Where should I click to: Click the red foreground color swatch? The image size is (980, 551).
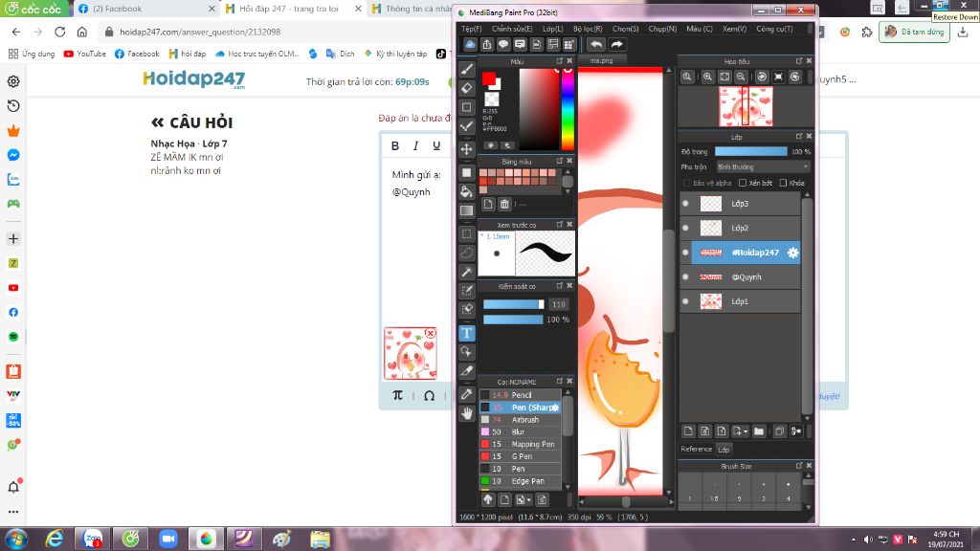coord(489,78)
